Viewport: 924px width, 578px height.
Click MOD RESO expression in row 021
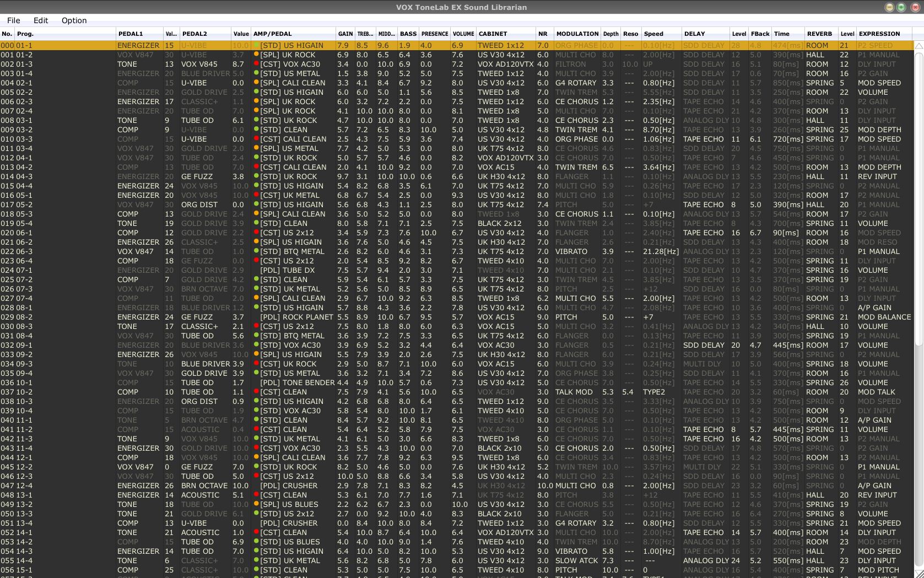point(877,242)
